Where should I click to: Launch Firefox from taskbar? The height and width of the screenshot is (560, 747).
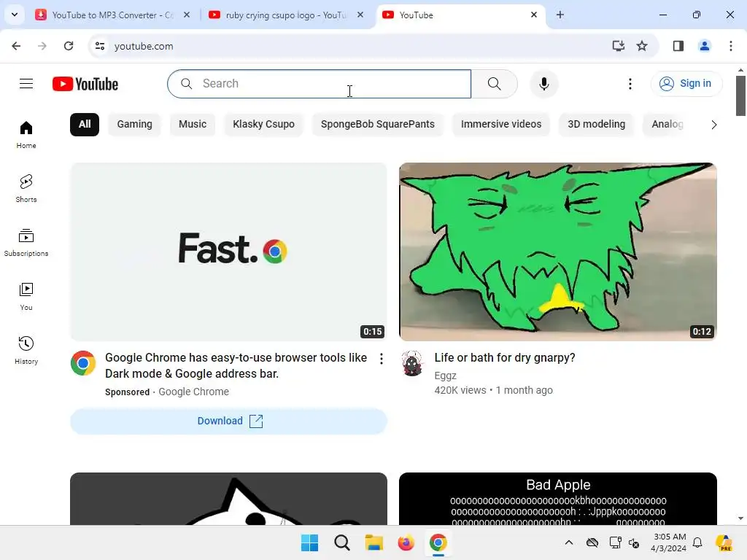pos(406,542)
